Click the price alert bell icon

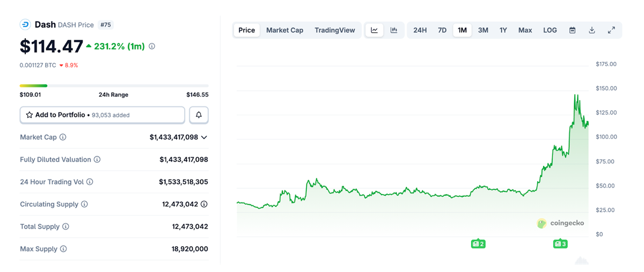click(x=199, y=115)
